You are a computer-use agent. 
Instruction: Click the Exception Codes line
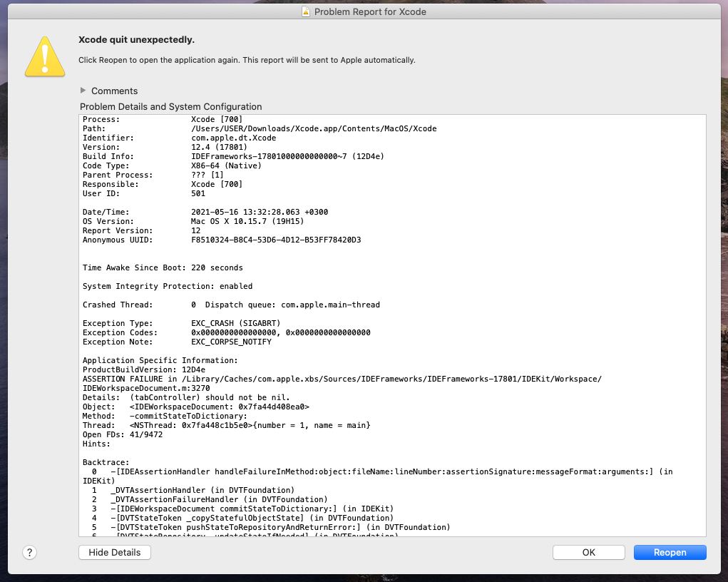227,333
